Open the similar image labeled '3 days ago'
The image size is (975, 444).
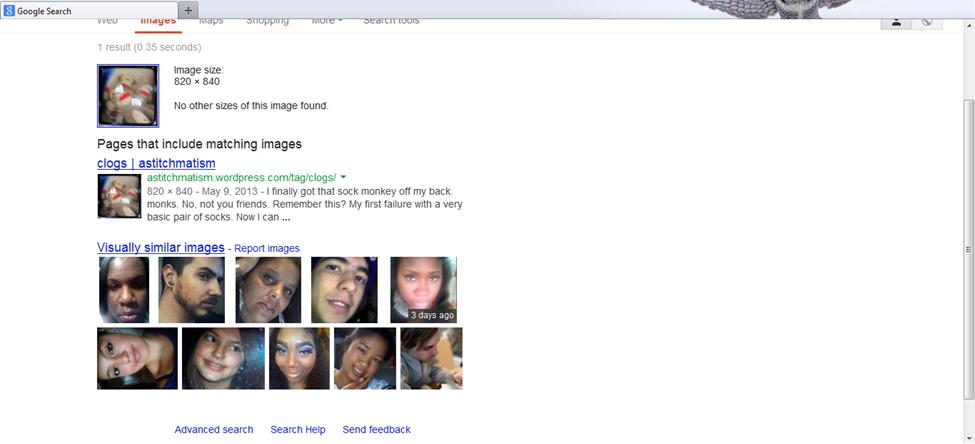(x=423, y=290)
